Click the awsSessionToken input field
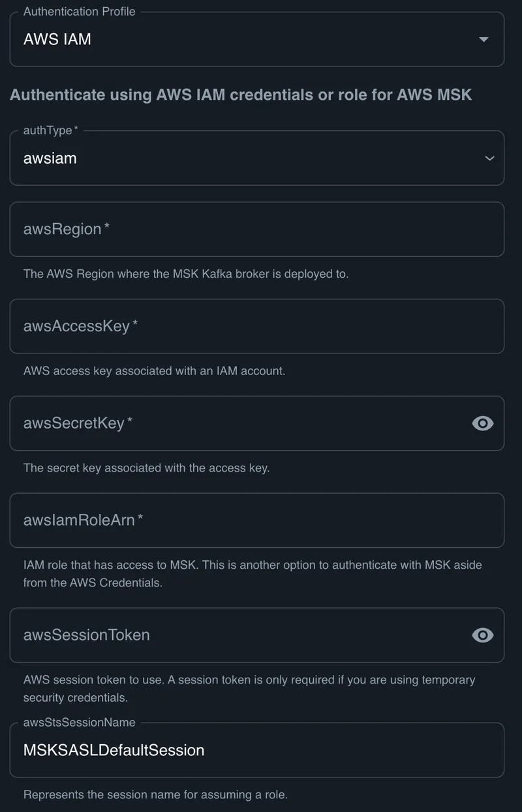 pos(235,635)
